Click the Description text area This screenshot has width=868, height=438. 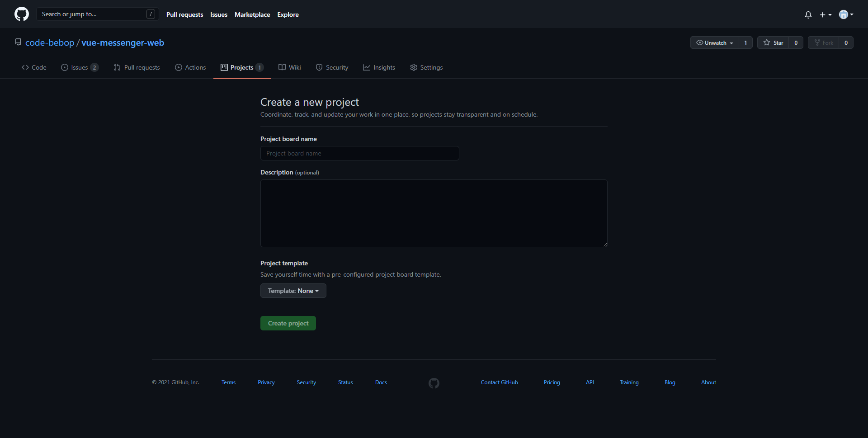coord(434,213)
